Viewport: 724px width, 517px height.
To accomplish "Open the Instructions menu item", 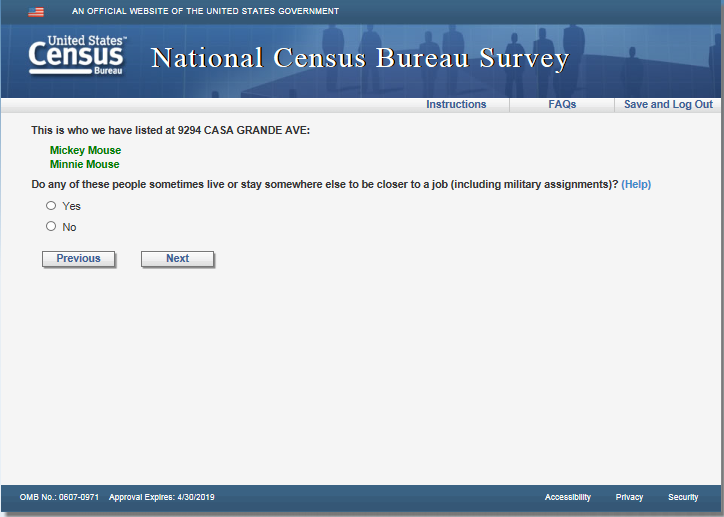I will point(456,104).
